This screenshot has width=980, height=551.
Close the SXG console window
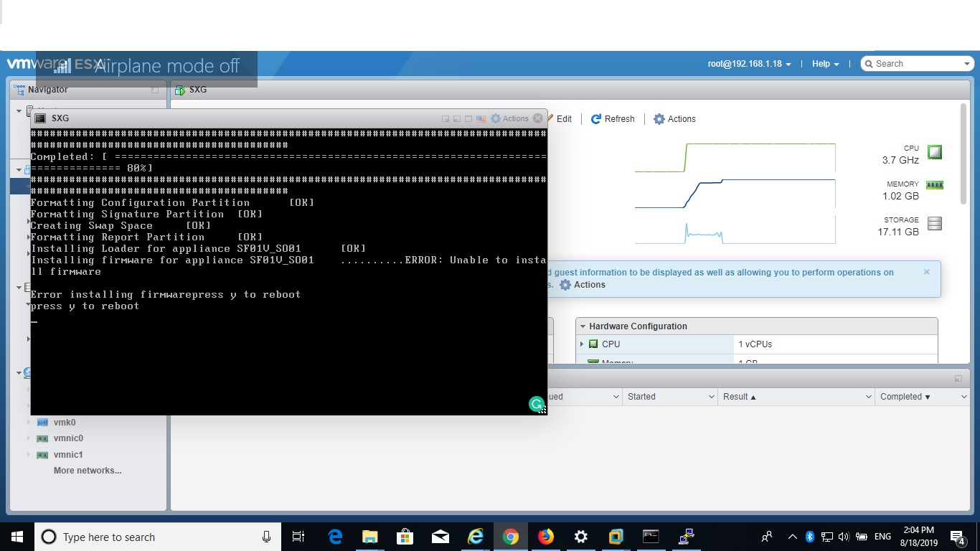[538, 118]
